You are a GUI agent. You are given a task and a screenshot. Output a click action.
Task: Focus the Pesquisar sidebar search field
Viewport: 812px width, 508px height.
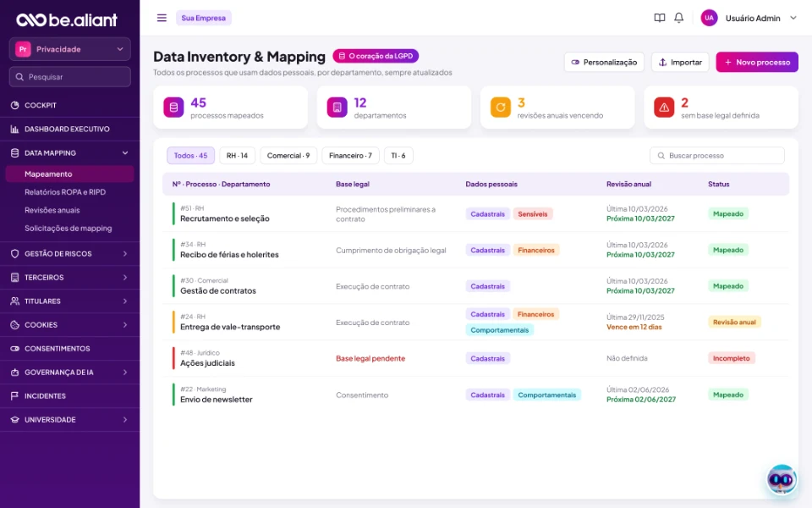(70, 77)
